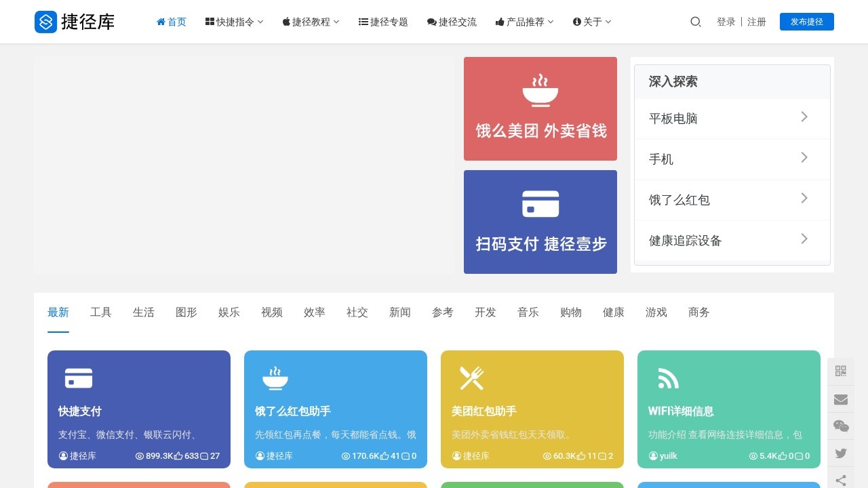
Task: Click the likes thumb icon on WIFI详细信息 card
Action: [783, 456]
